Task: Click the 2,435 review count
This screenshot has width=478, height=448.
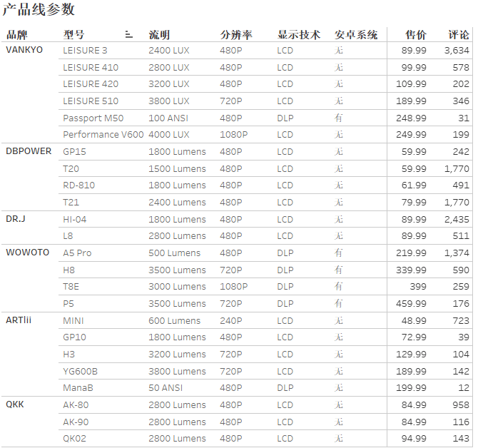Action: pyautogui.click(x=457, y=219)
